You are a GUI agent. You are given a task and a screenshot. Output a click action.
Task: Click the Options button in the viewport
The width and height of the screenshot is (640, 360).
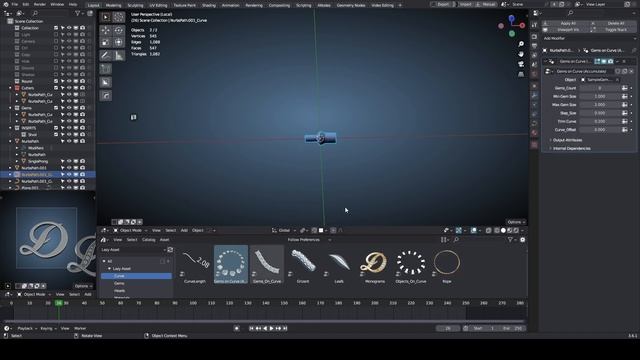coord(516,222)
